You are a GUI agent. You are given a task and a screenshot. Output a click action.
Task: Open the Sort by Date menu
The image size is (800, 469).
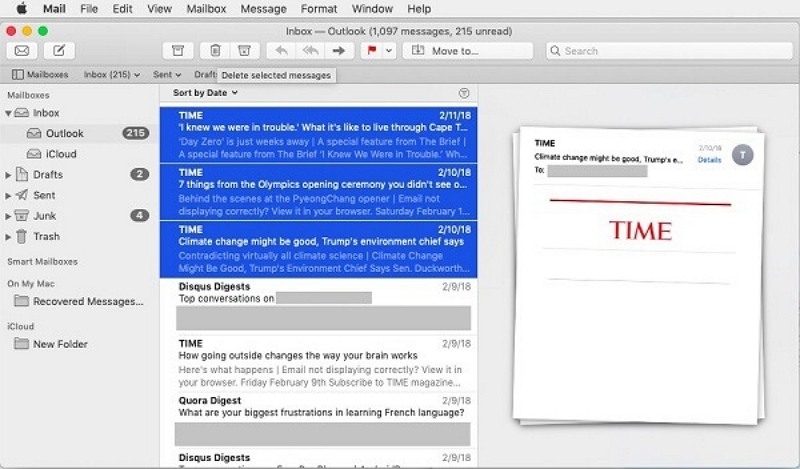(x=205, y=93)
